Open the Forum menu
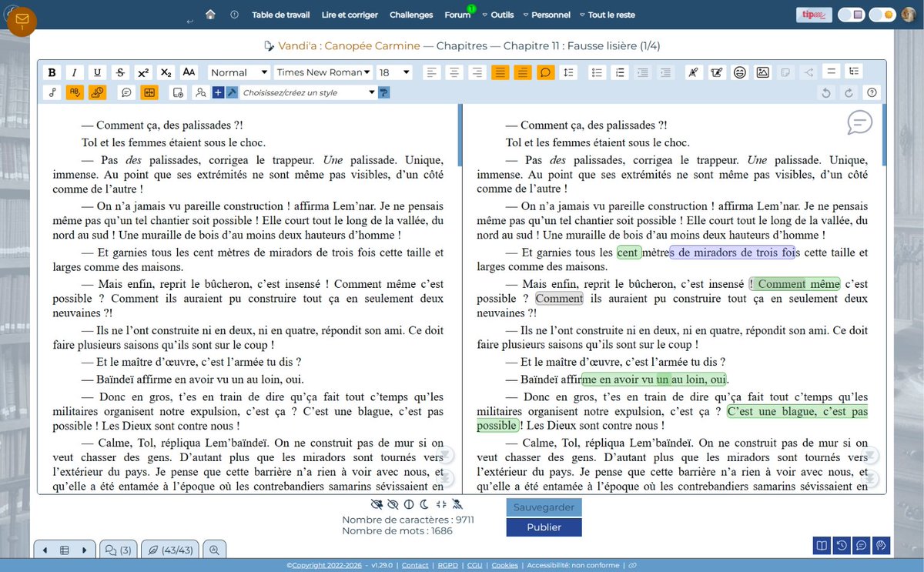Image resolution: width=924 pixels, height=572 pixels. point(457,15)
